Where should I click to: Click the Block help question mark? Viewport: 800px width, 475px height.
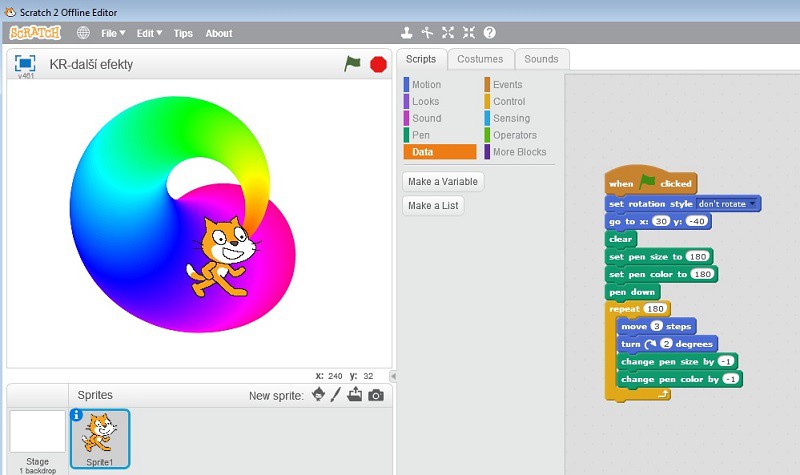point(490,33)
